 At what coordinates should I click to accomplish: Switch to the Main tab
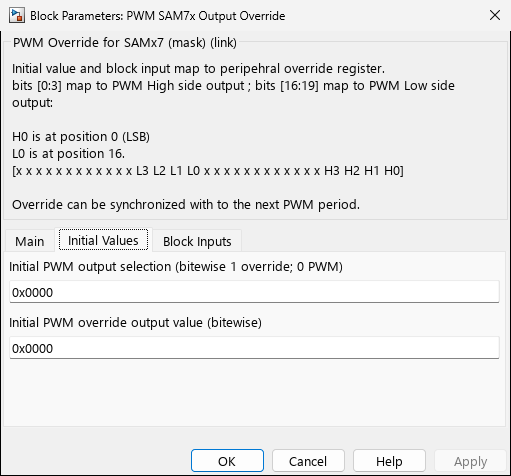(30, 241)
